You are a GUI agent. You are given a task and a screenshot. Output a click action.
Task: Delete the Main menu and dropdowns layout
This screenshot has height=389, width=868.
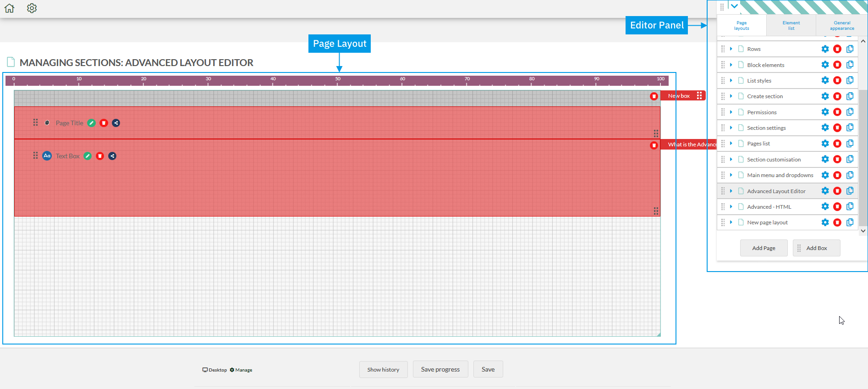coord(837,175)
